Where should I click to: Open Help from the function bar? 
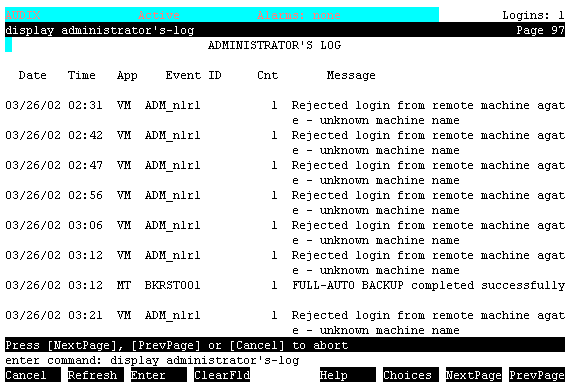coord(348,375)
